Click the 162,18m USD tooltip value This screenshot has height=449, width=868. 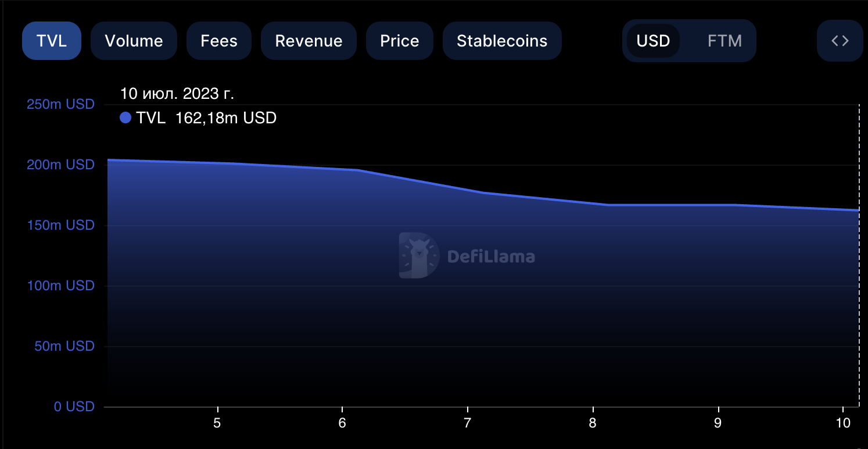click(x=225, y=118)
